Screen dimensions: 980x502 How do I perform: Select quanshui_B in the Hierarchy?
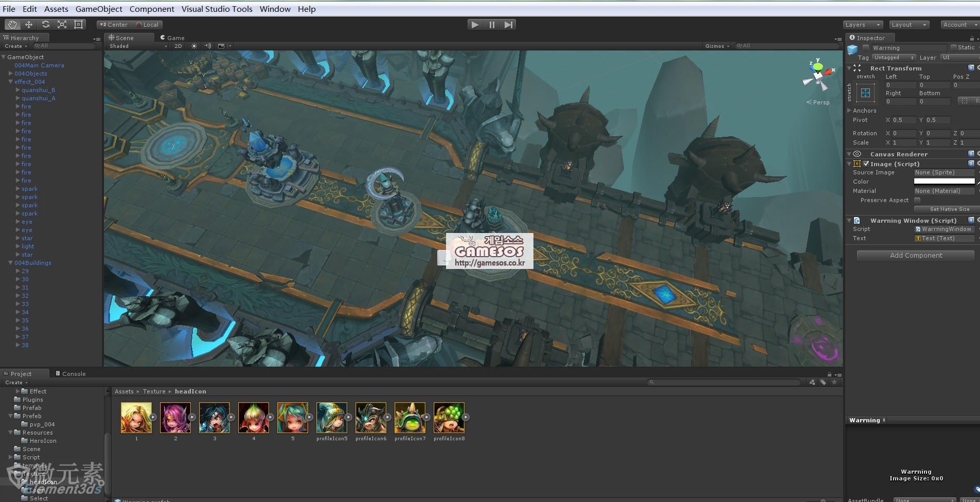[38, 90]
